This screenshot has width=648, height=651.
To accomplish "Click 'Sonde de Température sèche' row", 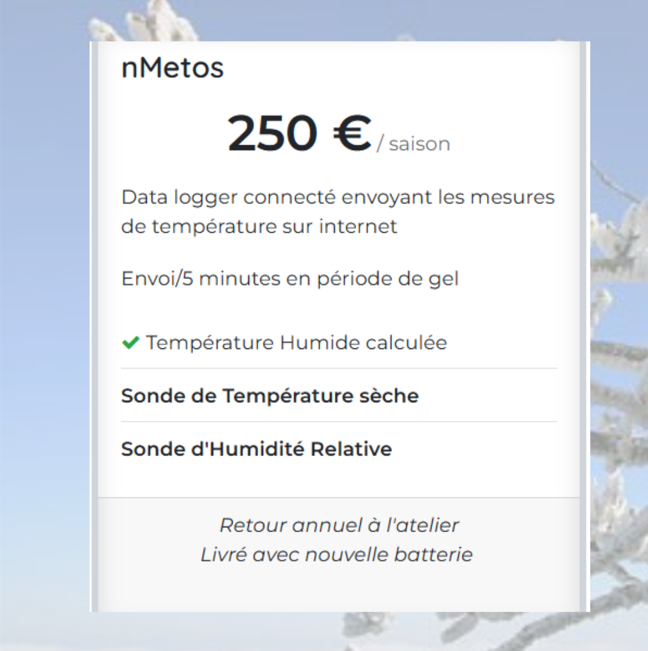I will (339, 395).
